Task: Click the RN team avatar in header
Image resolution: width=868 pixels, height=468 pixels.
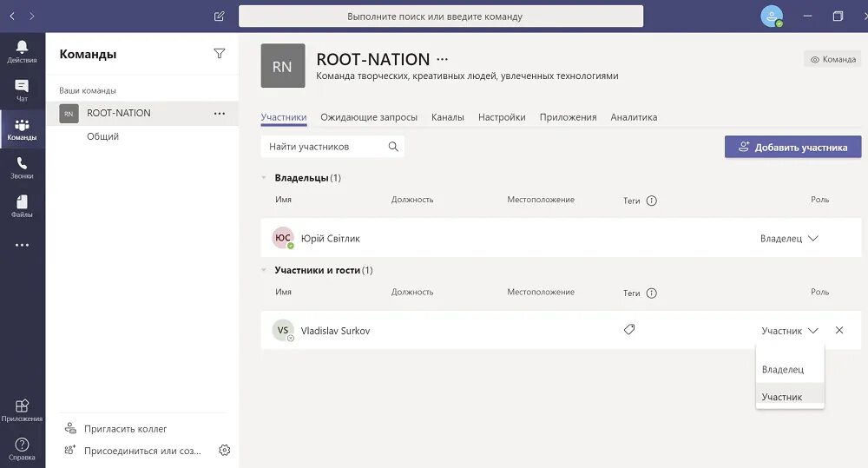Action: [283, 66]
